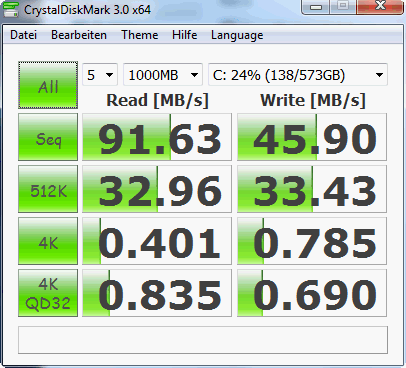Run all benchmarks with the All button
Image resolution: width=406 pixels, height=368 pixels.
coord(48,85)
